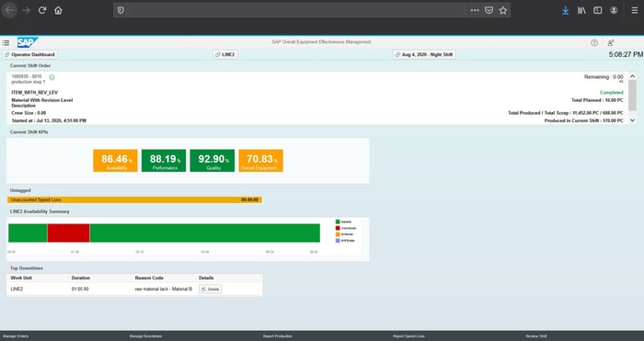Screen dimensions: 644x341
Task: Open the SAP navigation list menu
Action: pos(6,42)
